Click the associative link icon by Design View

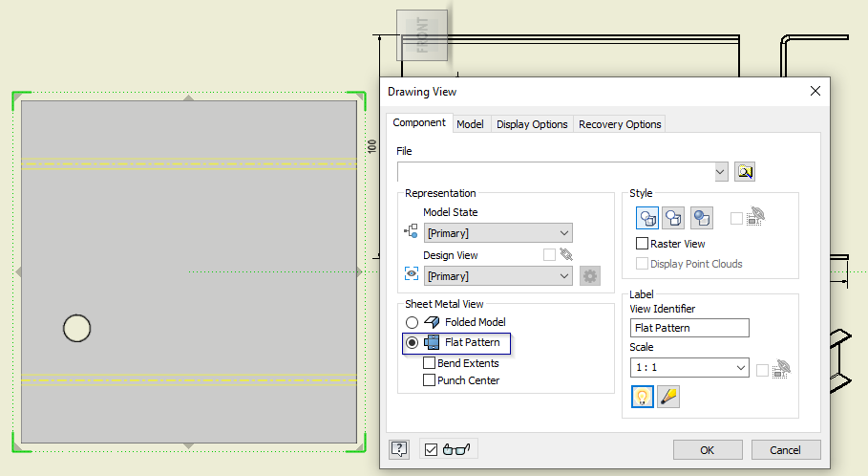[x=566, y=254]
